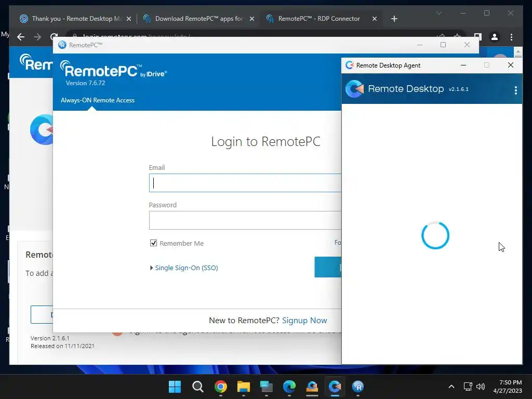Viewport: 532px width, 399px height.
Task: Close the Thank you browser tab
Action: pyautogui.click(x=129, y=19)
